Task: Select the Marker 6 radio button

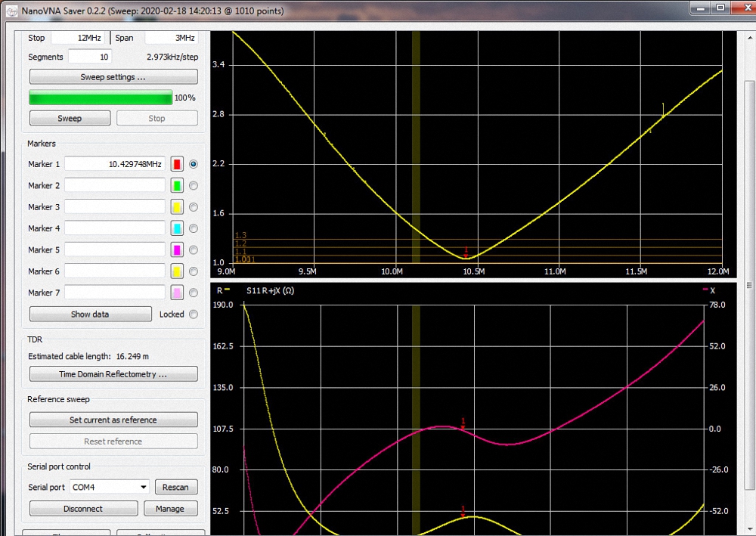Action: tap(194, 271)
